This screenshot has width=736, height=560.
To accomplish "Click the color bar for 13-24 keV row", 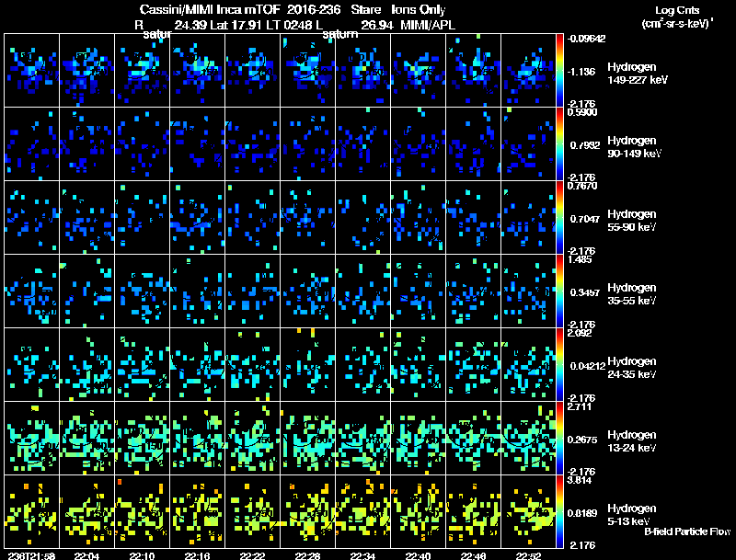I will click(x=559, y=439).
